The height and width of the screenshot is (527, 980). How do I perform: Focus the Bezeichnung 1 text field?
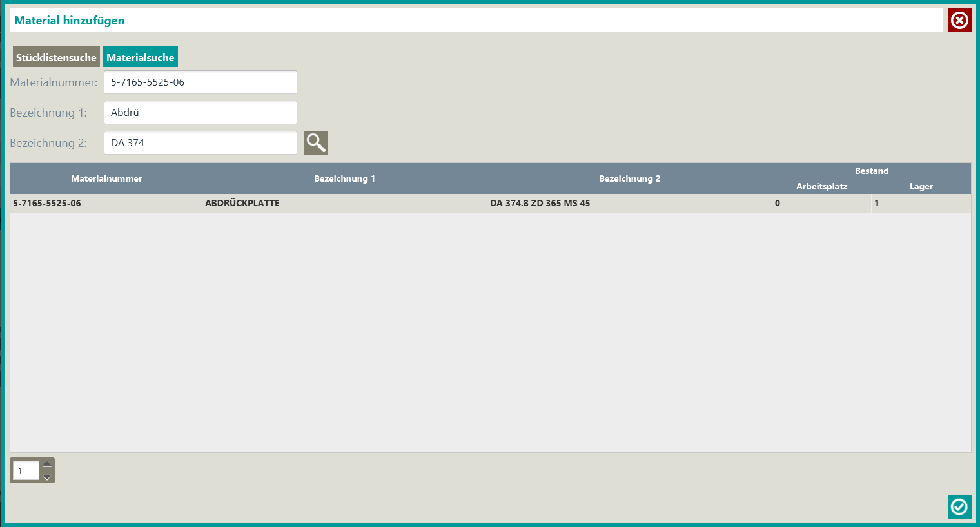point(200,113)
